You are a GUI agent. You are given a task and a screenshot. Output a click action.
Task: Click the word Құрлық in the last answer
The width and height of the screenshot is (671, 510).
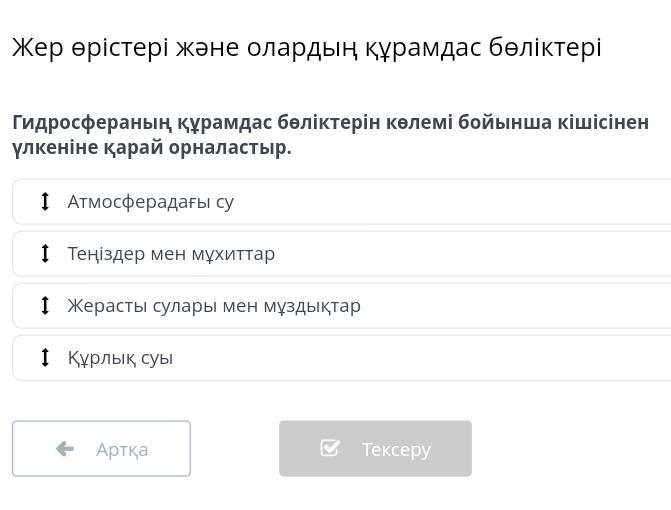pos(101,358)
